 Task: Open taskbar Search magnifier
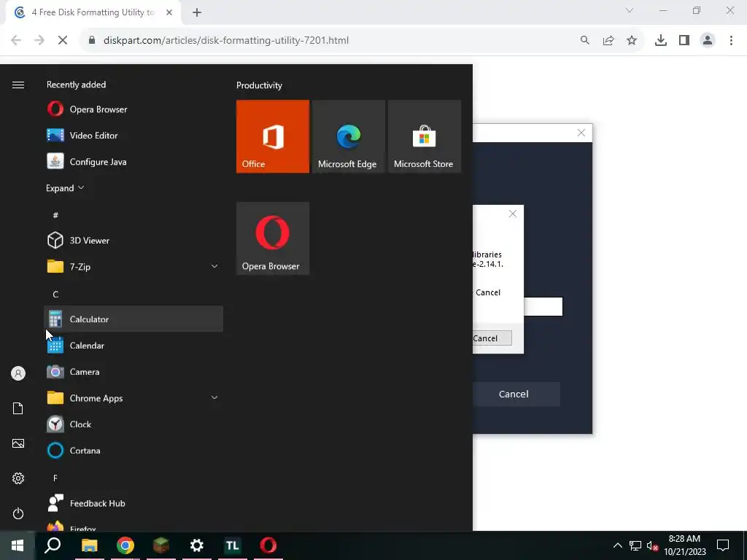pyautogui.click(x=53, y=545)
